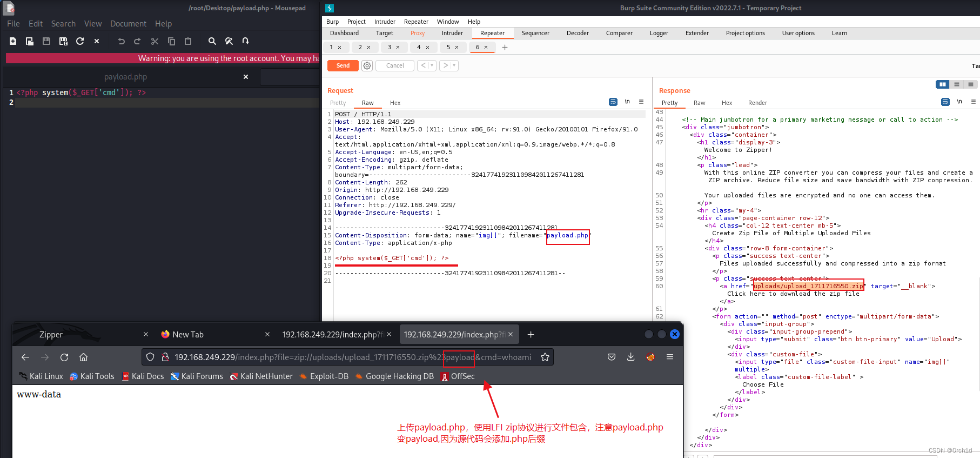Expand the Repeater history forward dropdown arrow
The image size is (980, 458).
click(x=454, y=65)
